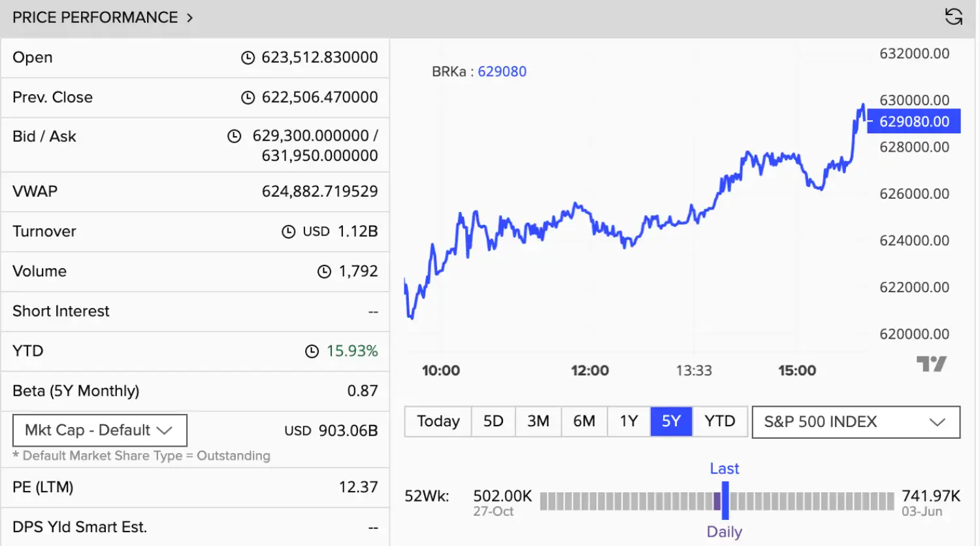Viewport: 980px width, 546px height.
Task: Click the clock icon beside Turnover value
Action: [x=288, y=231]
